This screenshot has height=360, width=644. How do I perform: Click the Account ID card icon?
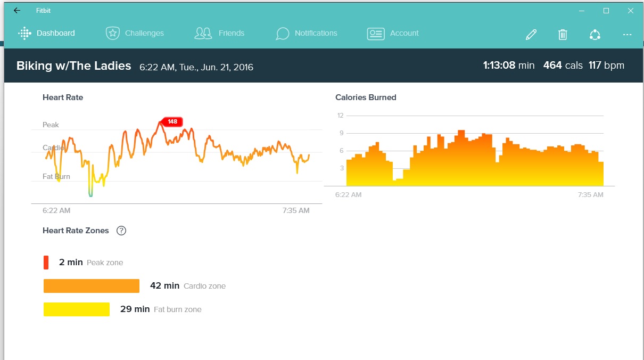376,34
